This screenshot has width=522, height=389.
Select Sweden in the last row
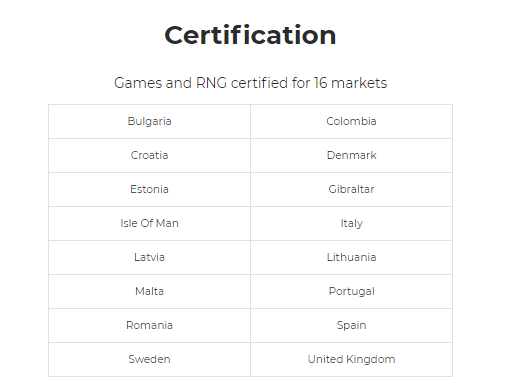coord(149,359)
